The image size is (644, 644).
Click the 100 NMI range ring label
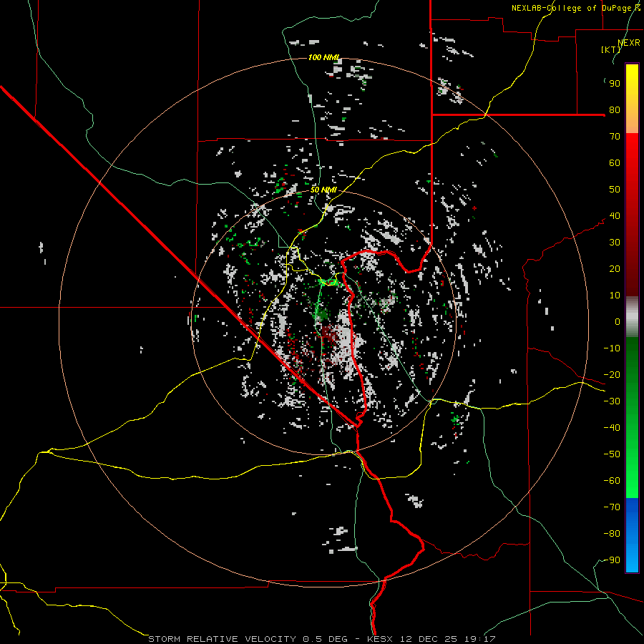coord(324,57)
